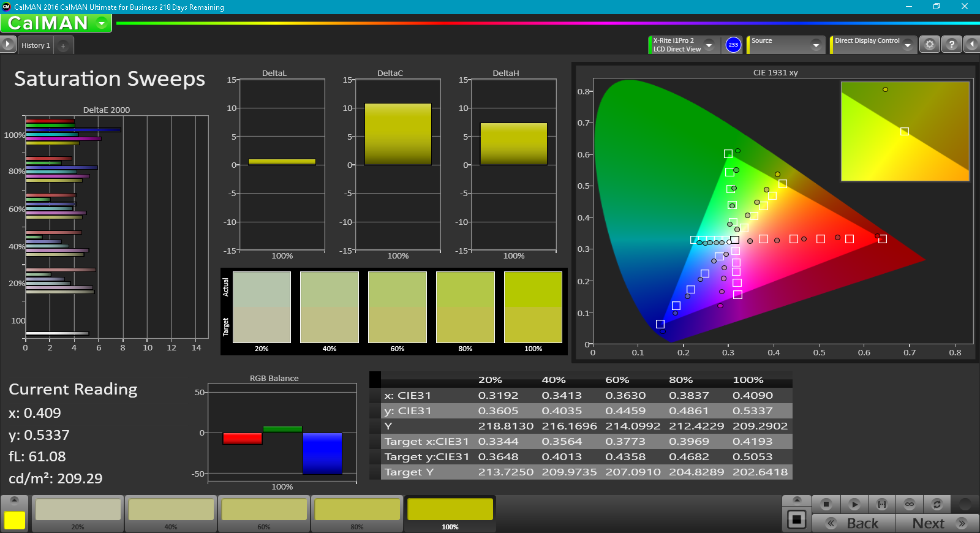
Task: Click the read series bracket icon
Action: coord(881,504)
